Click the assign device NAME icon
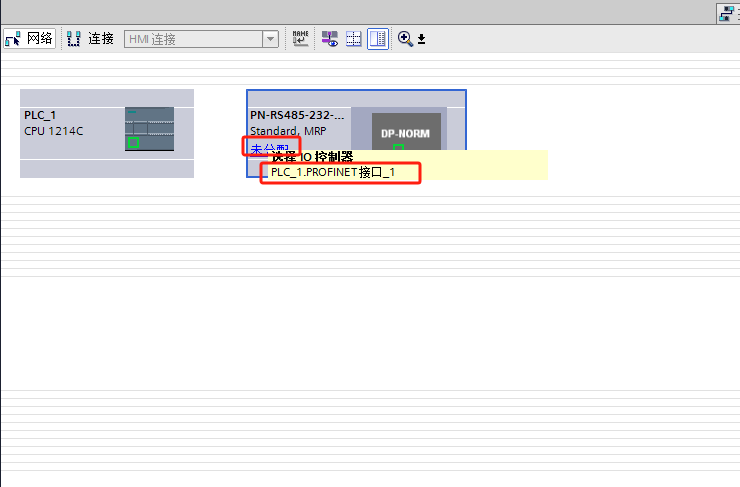 [300, 38]
